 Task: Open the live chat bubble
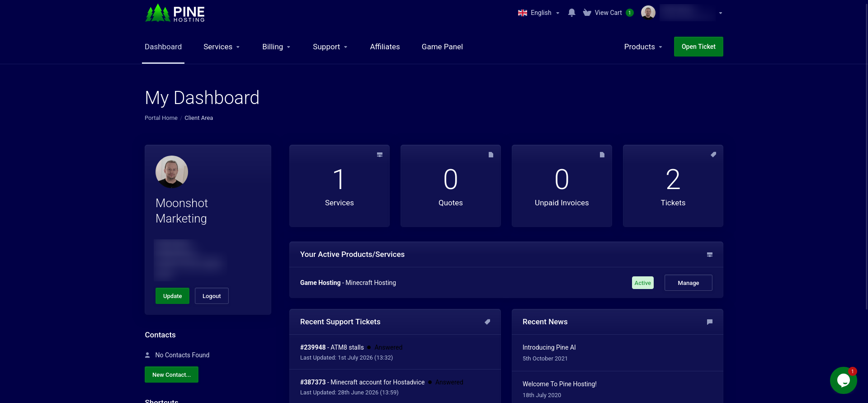click(x=844, y=380)
